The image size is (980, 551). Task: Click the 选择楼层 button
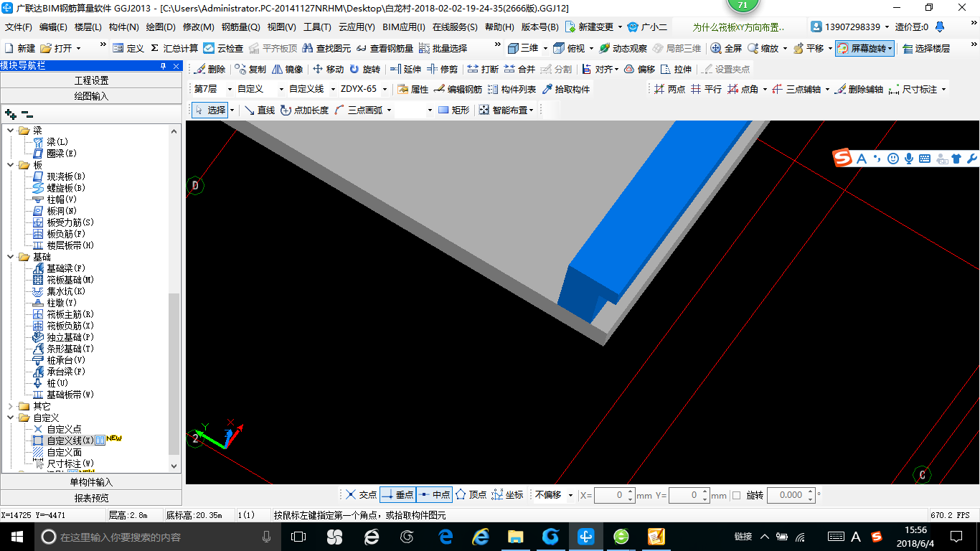pos(926,48)
